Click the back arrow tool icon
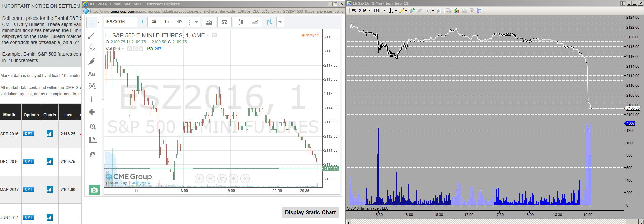The width and height of the screenshot is (644, 224). pyautogui.click(x=92, y=112)
